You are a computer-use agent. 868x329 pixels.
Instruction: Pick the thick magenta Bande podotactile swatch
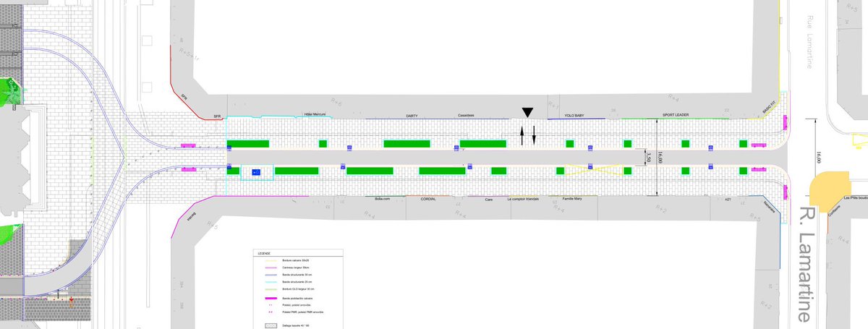pos(271,298)
